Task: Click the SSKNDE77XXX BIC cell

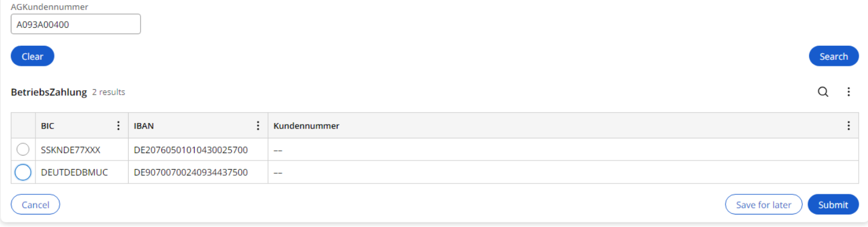Action: [70, 150]
